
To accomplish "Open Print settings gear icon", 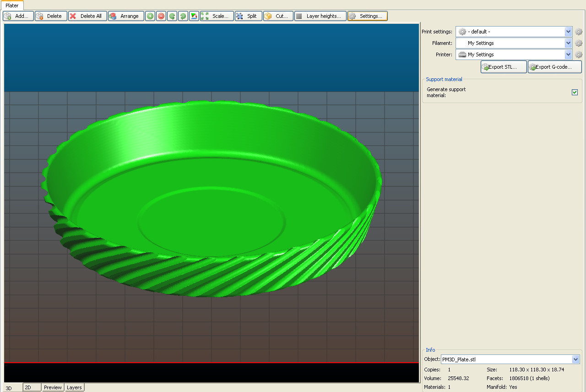I will pyautogui.click(x=579, y=32).
